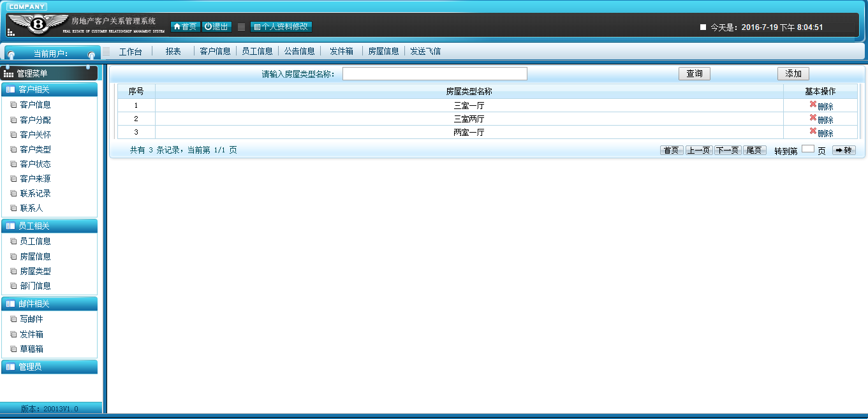Expand the 管理员 menu section
868x419 pixels.
coord(50,367)
